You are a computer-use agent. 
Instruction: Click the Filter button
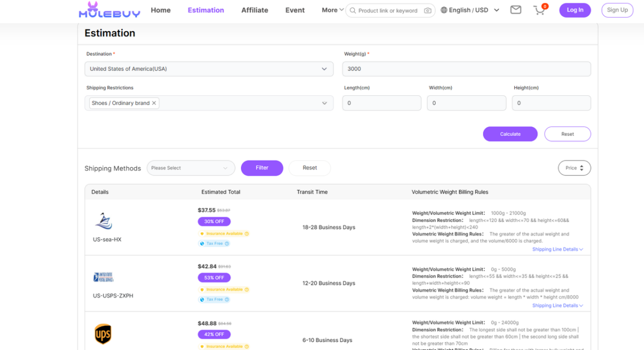point(262,168)
